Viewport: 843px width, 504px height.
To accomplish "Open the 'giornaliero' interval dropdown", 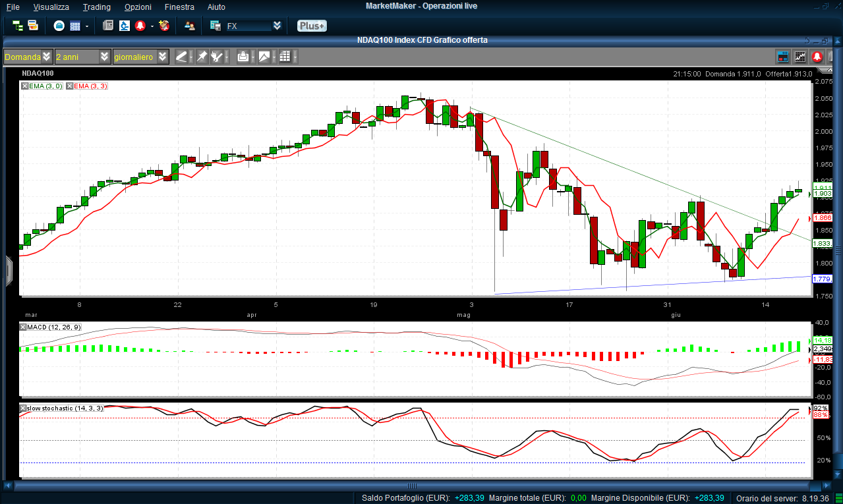I will [162, 57].
